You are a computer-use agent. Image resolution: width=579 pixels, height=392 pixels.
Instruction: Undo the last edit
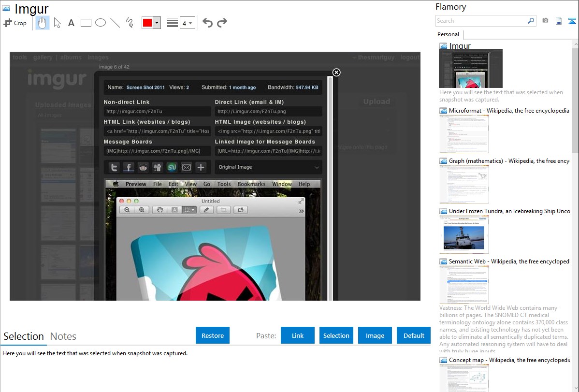pos(207,23)
